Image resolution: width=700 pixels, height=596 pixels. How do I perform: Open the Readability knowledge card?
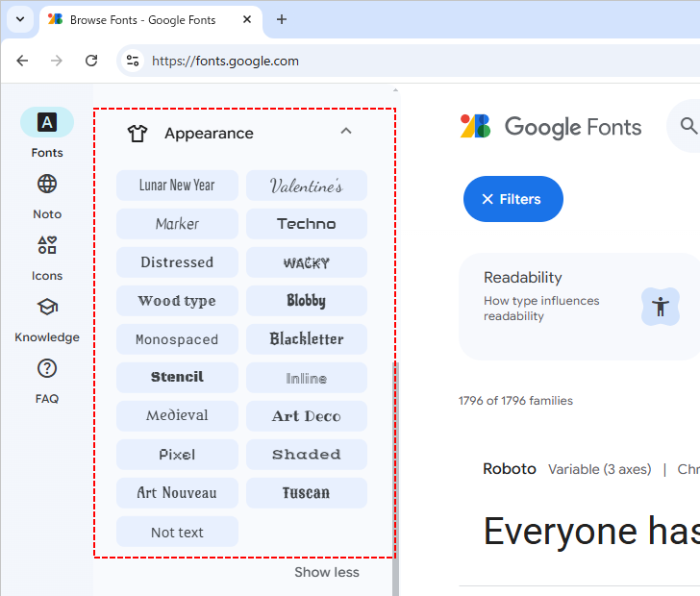[580, 307]
